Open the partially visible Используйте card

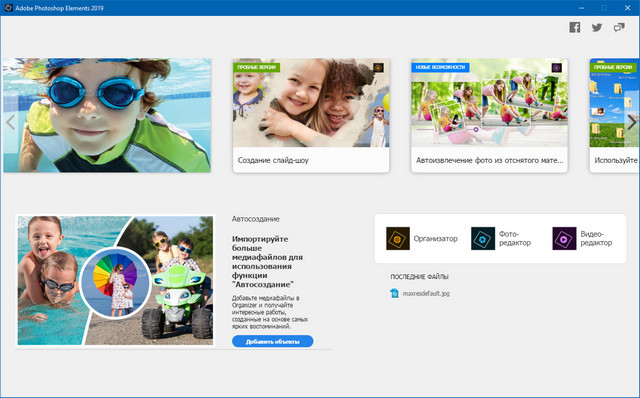click(615, 115)
